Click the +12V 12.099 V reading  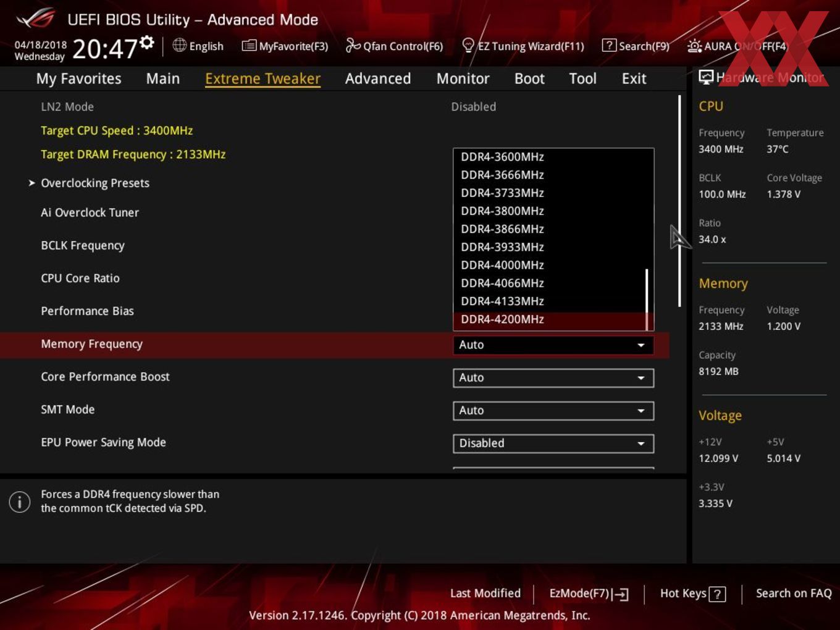[x=718, y=458]
